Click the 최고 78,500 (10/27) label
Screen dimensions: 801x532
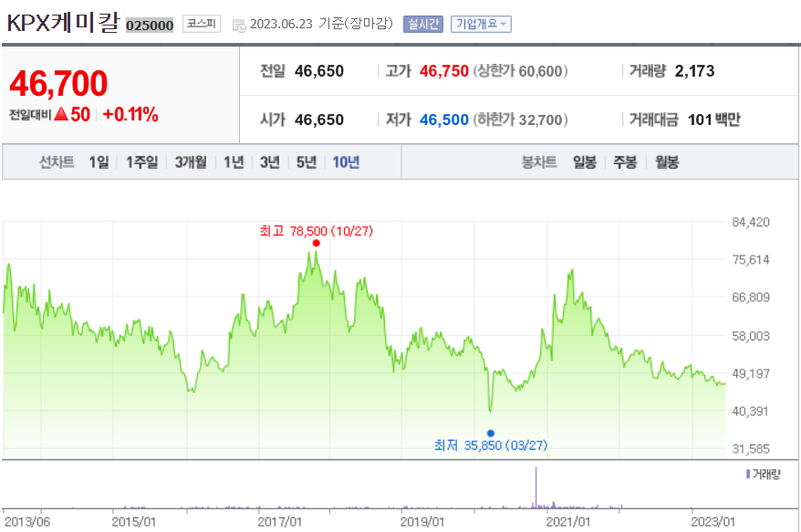(x=317, y=231)
